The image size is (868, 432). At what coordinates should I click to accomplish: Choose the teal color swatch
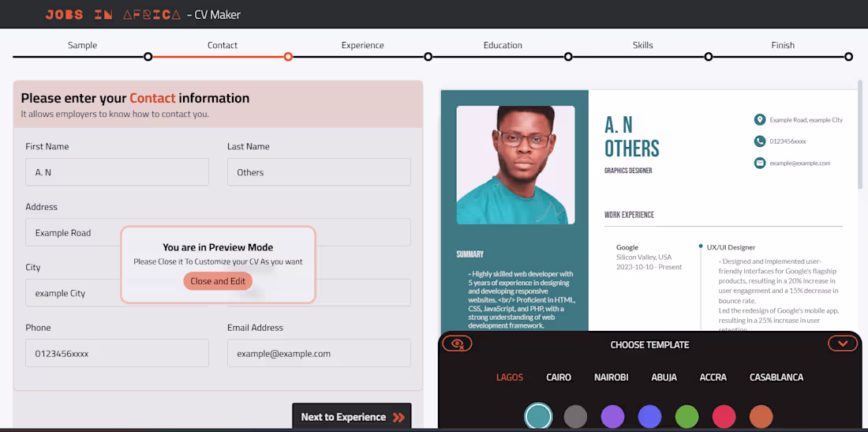click(538, 416)
